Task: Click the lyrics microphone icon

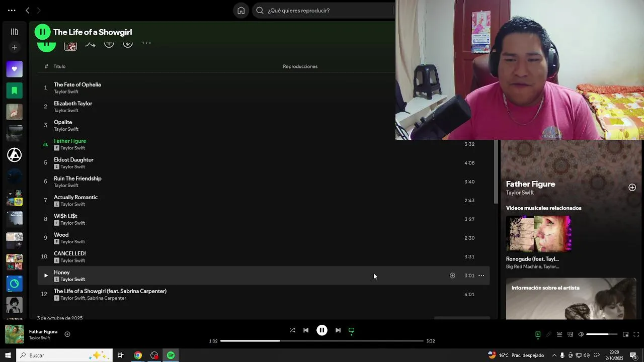Action: pyautogui.click(x=548, y=334)
